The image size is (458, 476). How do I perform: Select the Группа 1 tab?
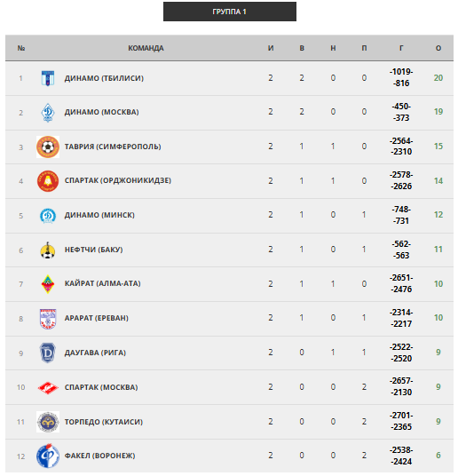(230, 12)
